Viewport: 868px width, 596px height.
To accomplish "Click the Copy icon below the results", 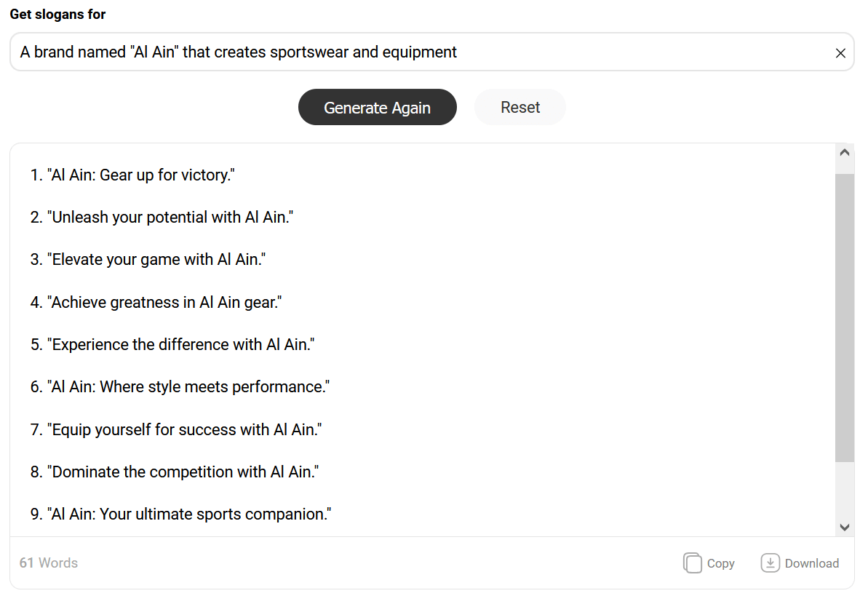I will pos(692,563).
